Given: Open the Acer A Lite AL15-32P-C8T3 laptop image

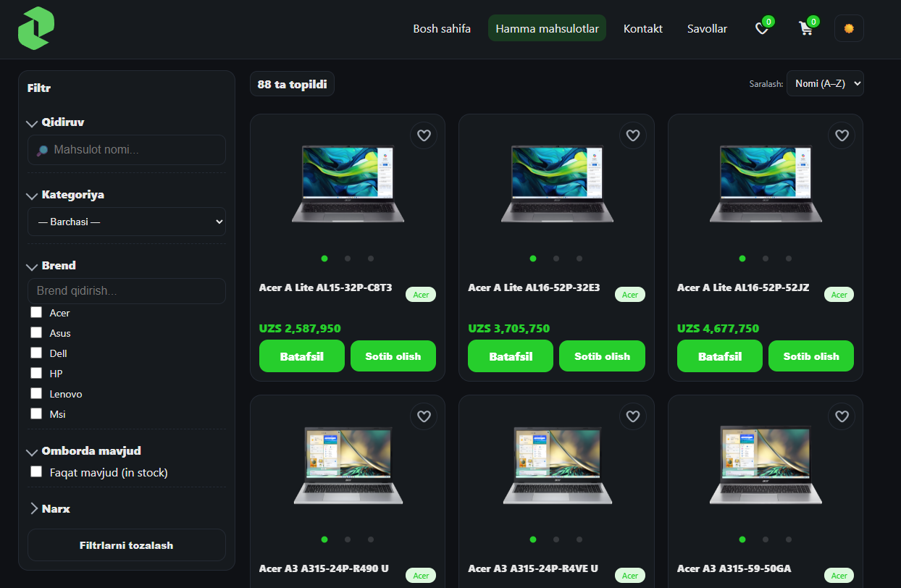Looking at the screenshot, I should [348, 183].
